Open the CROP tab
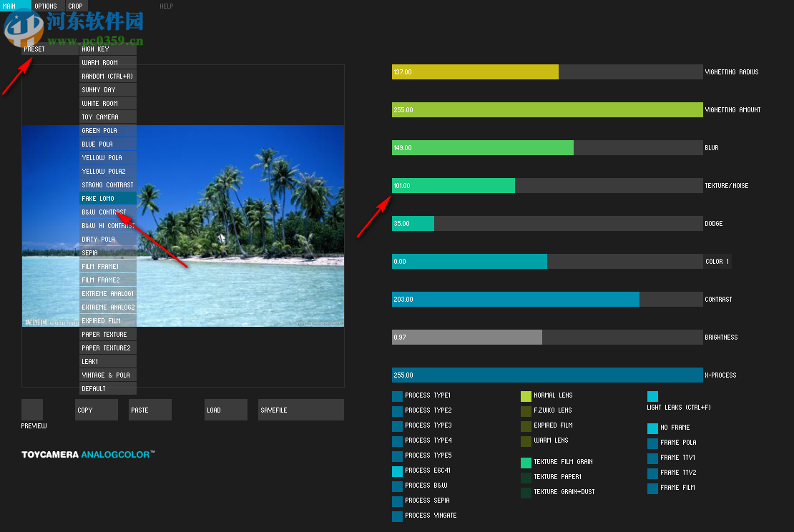794x532 pixels. 76,6
